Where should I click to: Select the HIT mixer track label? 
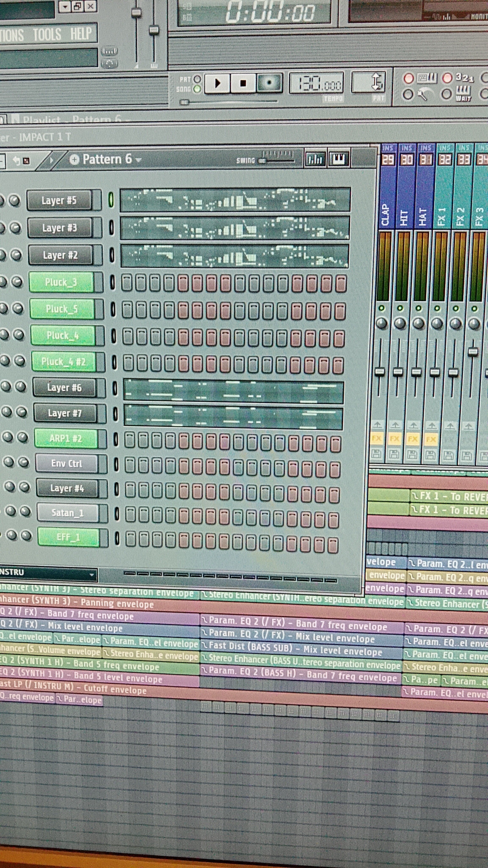[405, 217]
